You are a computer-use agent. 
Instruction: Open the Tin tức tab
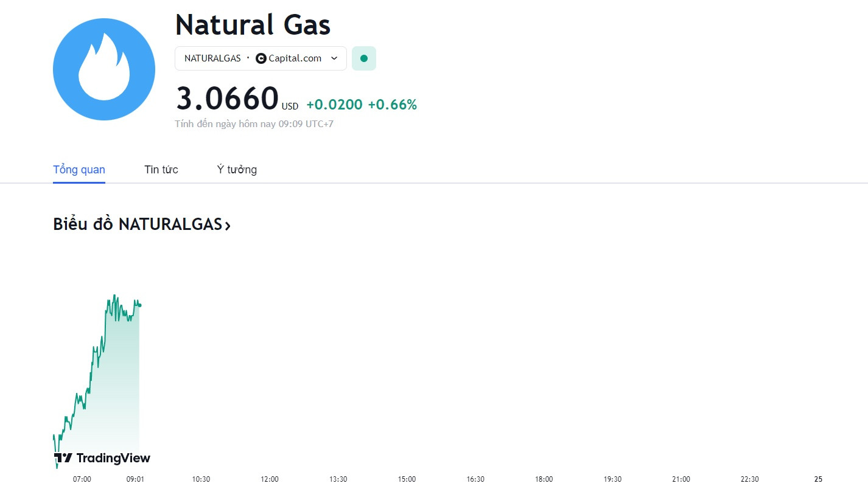click(x=161, y=170)
